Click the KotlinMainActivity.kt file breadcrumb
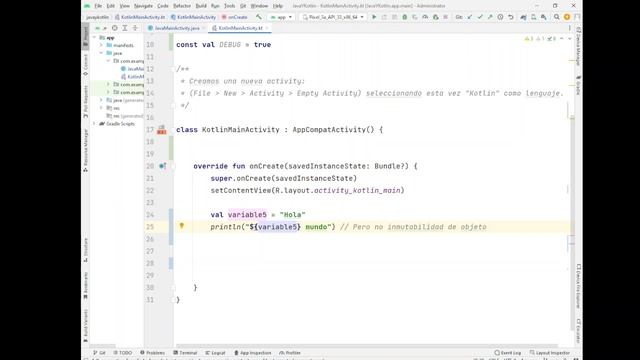Viewport: 640px width, 360px height. pyautogui.click(x=140, y=17)
